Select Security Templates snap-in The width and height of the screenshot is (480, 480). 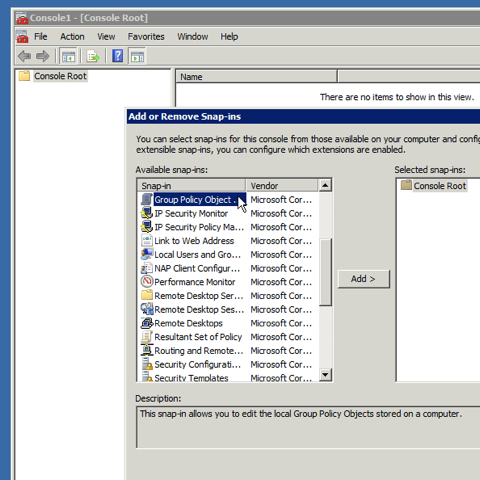click(191, 377)
